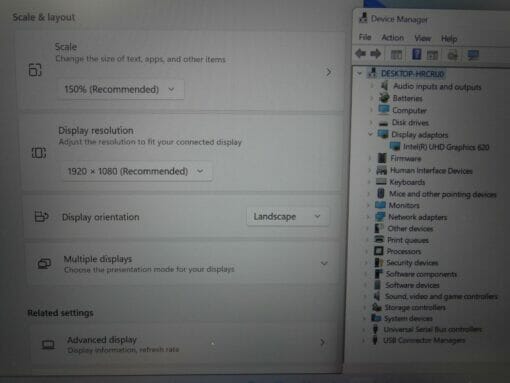
Task: Select the Display adaptors icon
Action: [x=383, y=134]
